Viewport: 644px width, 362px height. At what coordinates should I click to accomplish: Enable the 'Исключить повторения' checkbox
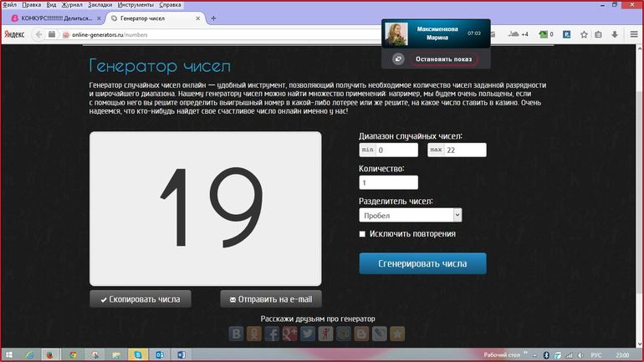coord(362,234)
